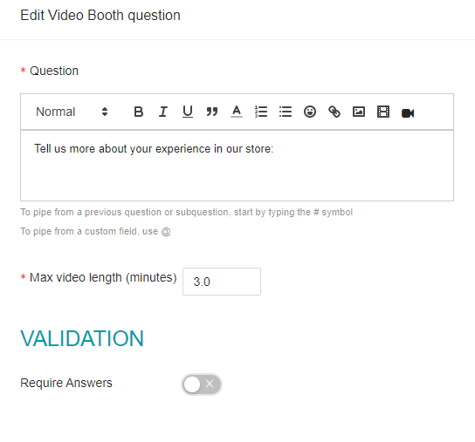Toggle italic formatting in the toolbar
This screenshot has width=475, height=442.
coord(163,112)
